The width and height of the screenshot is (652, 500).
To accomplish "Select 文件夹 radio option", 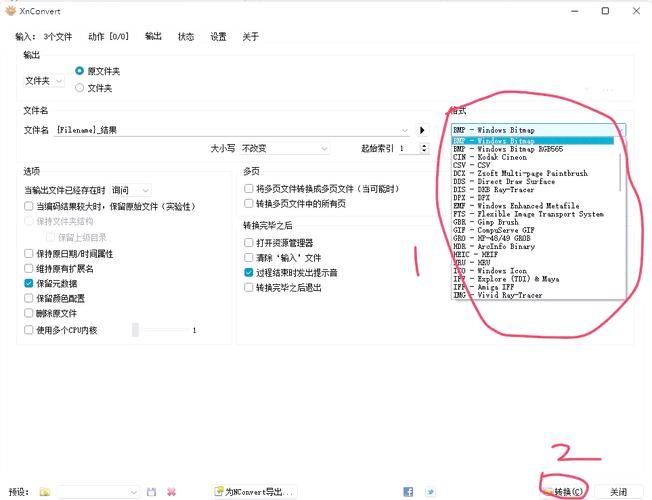I will pos(79,88).
